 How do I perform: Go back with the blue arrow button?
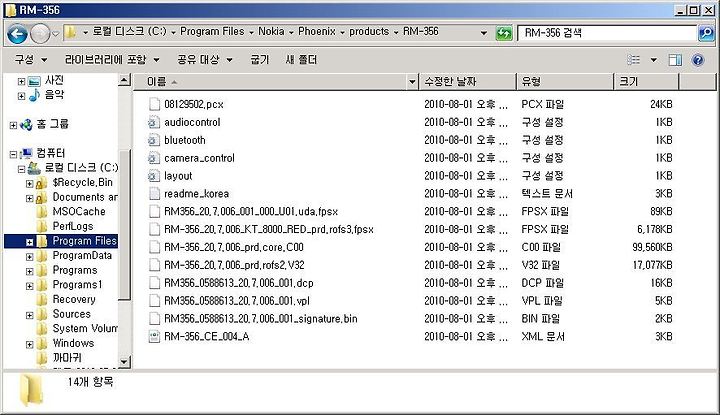click(x=17, y=34)
